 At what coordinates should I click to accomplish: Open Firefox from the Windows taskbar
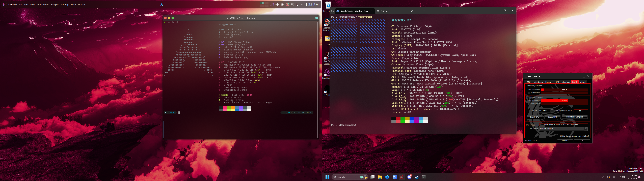click(x=387, y=177)
